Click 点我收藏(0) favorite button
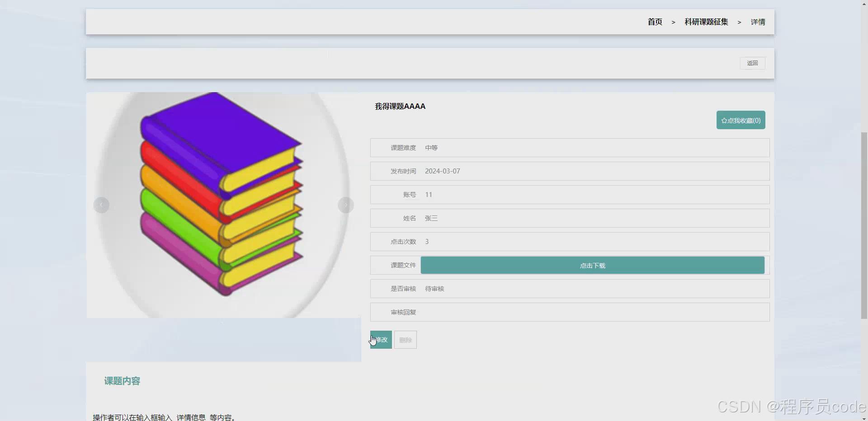The height and width of the screenshot is (421, 868). coord(741,120)
